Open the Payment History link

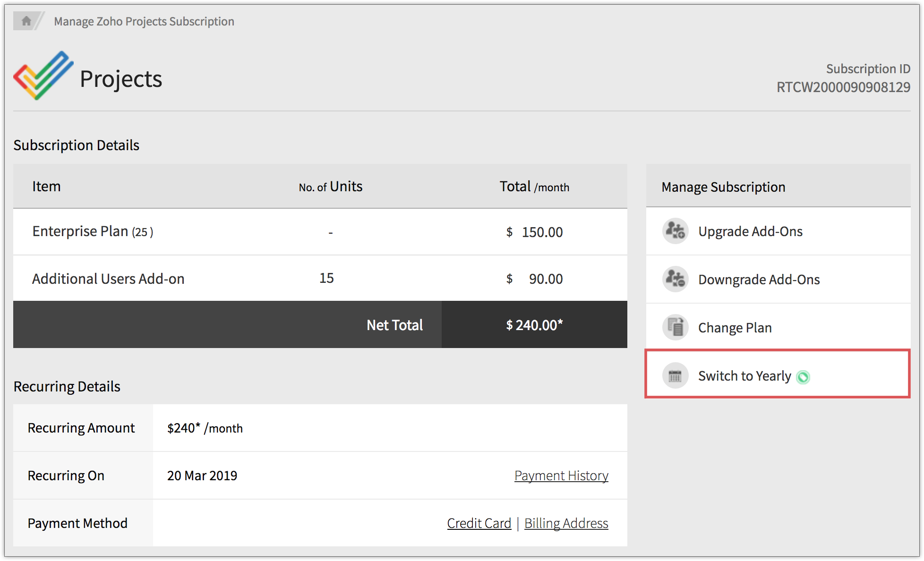click(561, 476)
